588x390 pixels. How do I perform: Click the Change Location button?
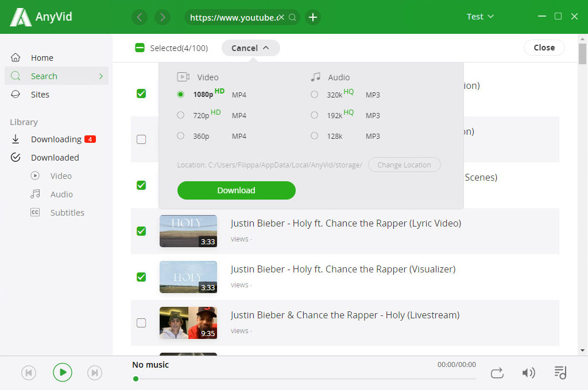[404, 165]
